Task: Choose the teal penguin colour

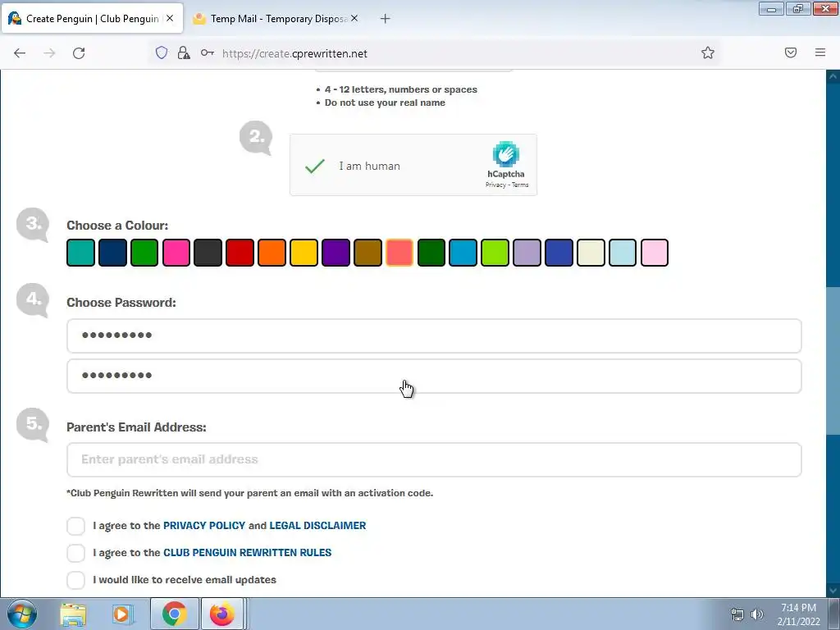Action: click(81, 253)
